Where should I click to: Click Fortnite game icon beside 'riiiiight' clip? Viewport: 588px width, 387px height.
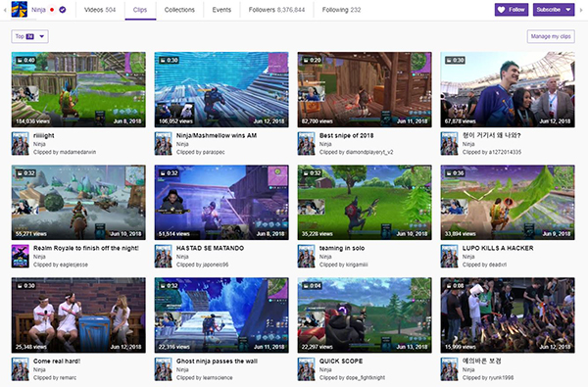(21, 143)
